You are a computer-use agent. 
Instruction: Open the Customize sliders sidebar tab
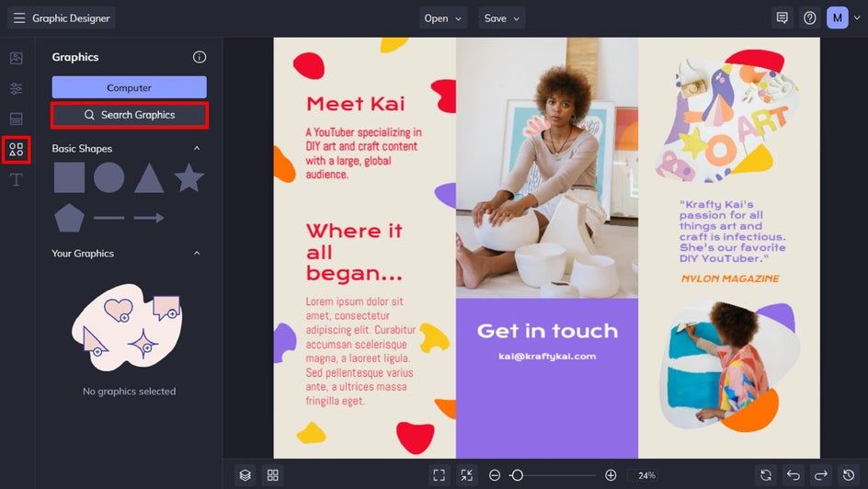coord(16,88)
